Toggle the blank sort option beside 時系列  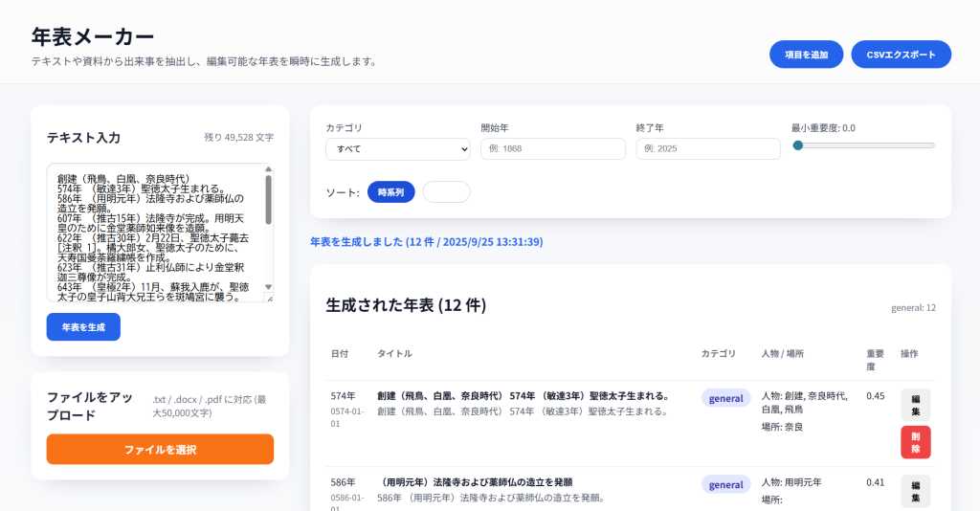tap(446, 192)
